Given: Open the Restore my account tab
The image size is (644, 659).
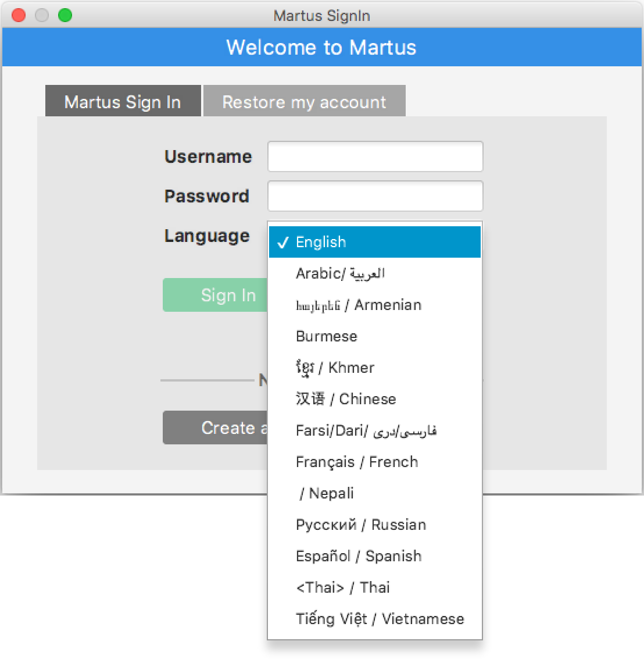Looking at the screenshot, I should click(x=304, y=101).
